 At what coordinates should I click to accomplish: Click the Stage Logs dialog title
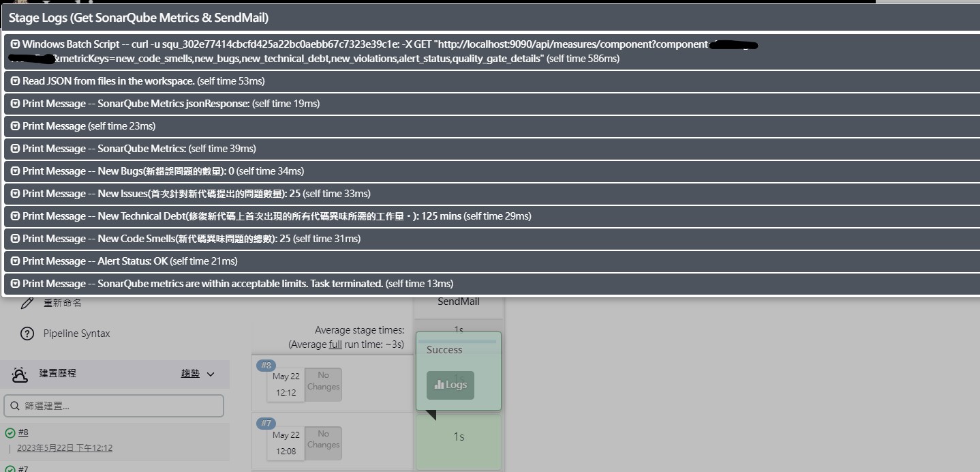click(138, 18)
